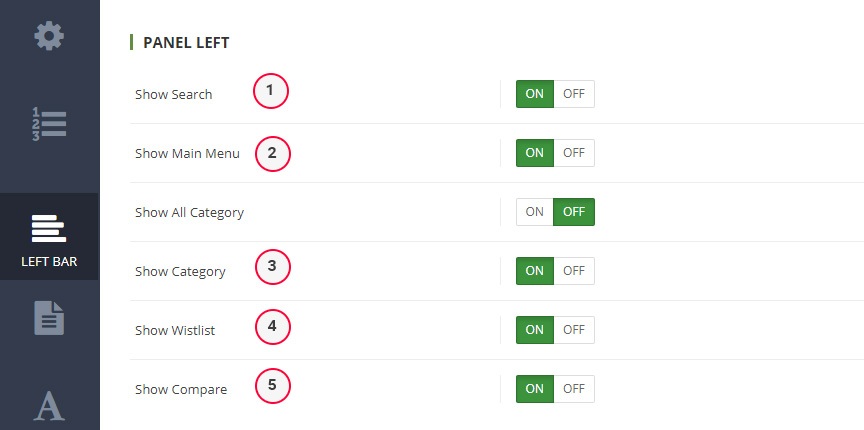Click the Show All Category label
864x430 pixels.
(189, 213)
